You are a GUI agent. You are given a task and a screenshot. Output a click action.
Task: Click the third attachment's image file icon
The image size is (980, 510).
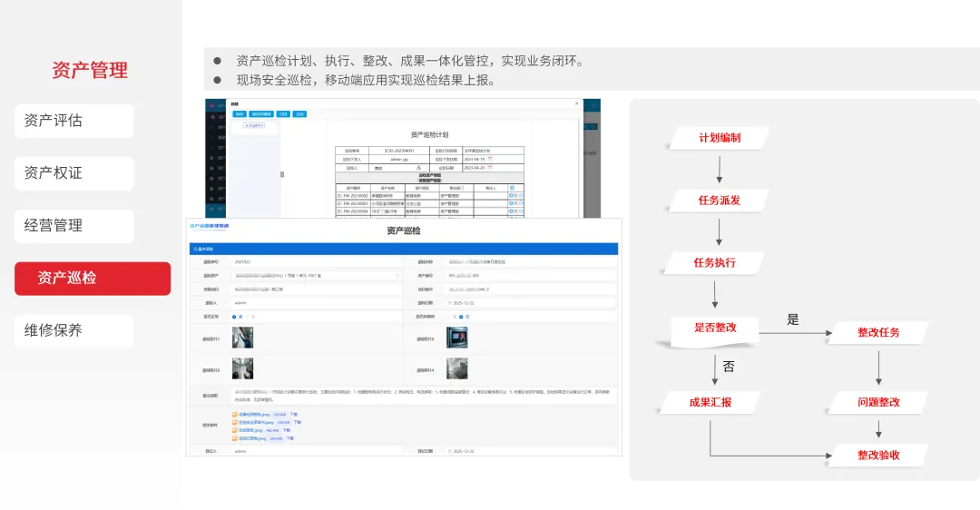point(235,430)
